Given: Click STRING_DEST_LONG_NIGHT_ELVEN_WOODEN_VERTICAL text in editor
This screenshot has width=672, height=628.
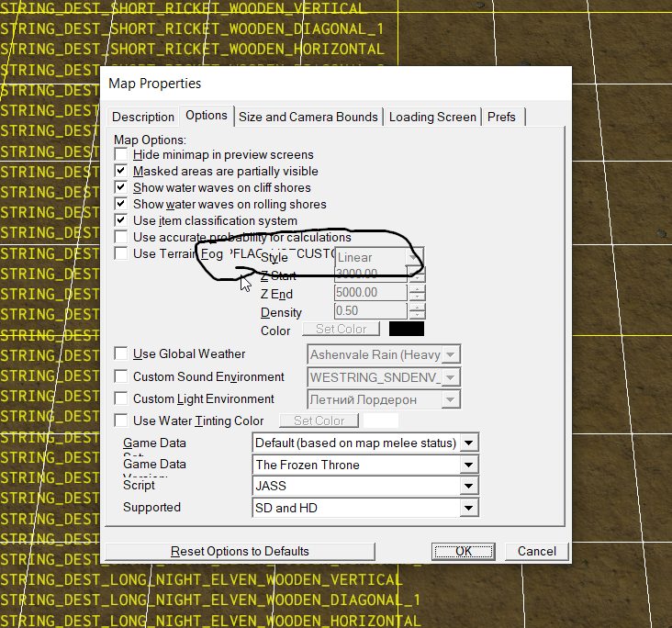Looking at the screenshot, I should pos(201,579).
